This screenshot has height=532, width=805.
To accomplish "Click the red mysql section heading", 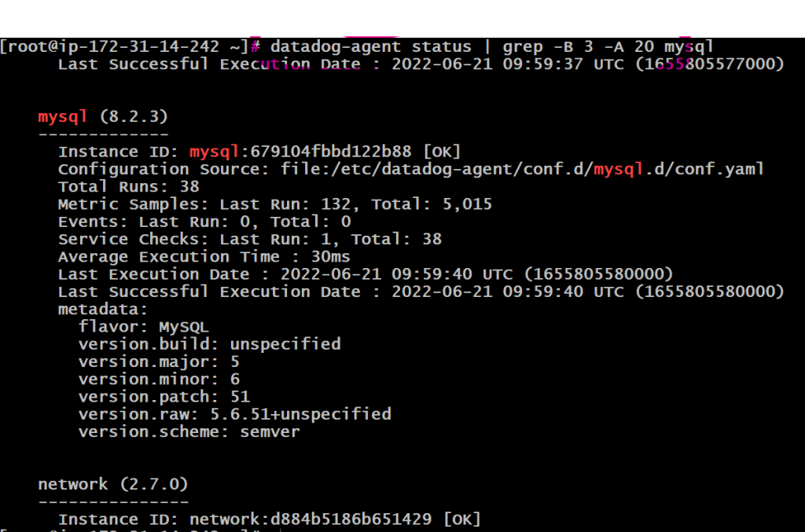I will pos(62,117).
